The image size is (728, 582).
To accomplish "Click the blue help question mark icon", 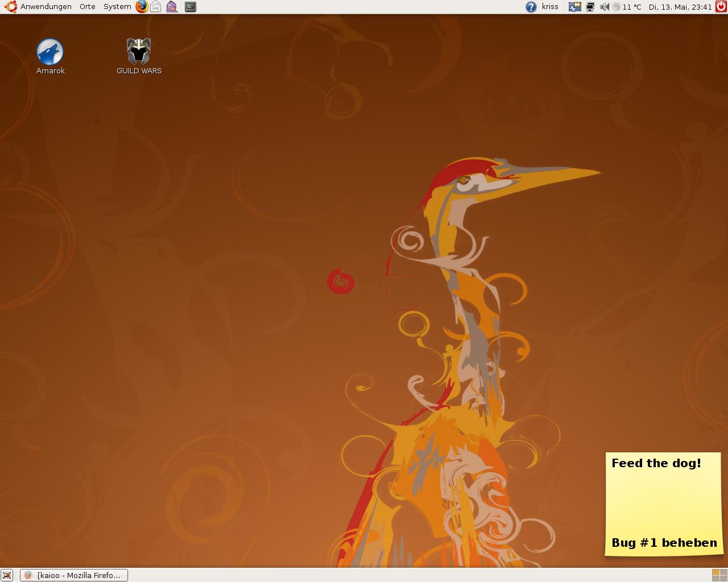I will [x=531, y=7].
